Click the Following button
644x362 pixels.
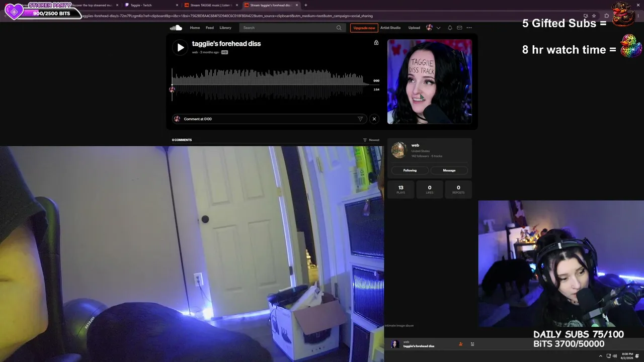(x=410, y=170)
